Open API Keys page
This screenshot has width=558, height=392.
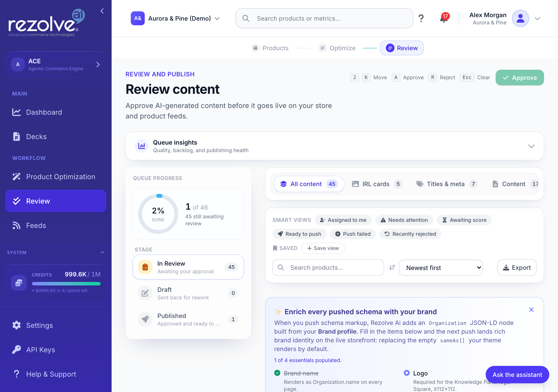tap(56, 350)
